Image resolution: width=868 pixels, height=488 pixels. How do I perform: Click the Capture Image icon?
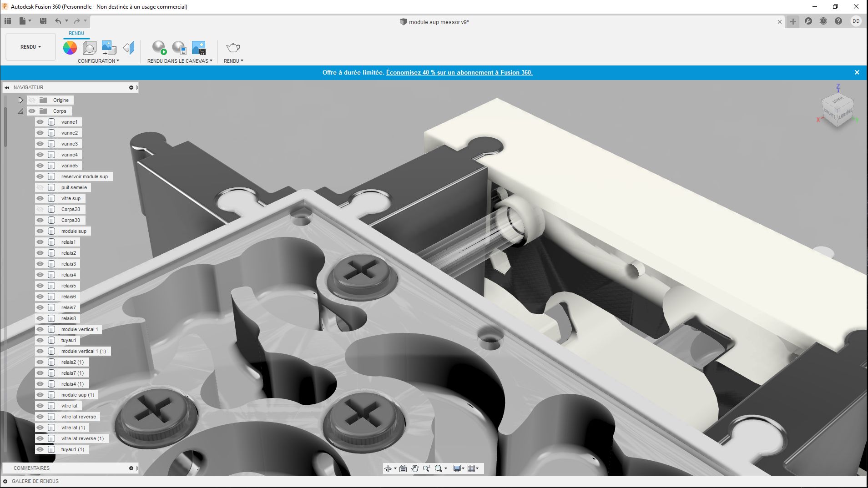[x=199, y=48]
